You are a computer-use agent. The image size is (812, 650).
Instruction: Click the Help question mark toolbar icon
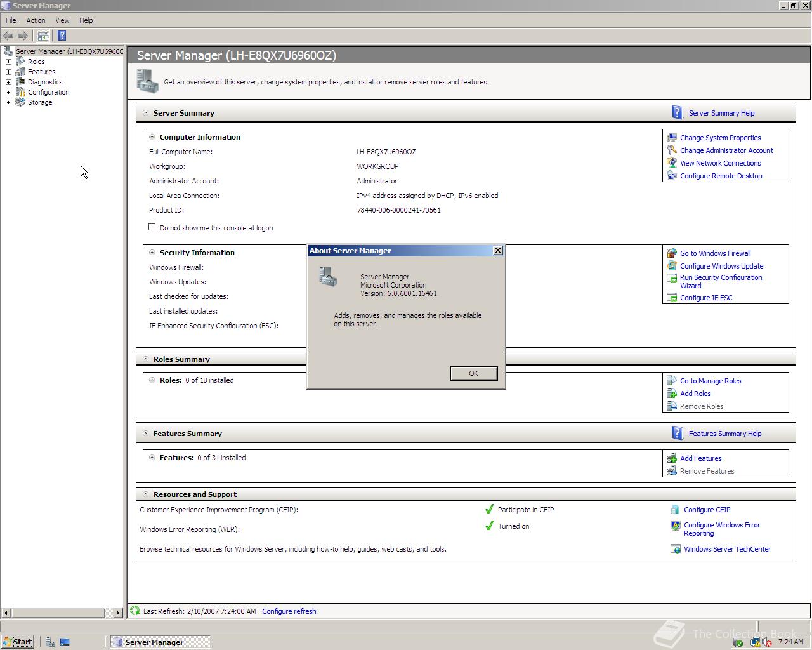62,36
